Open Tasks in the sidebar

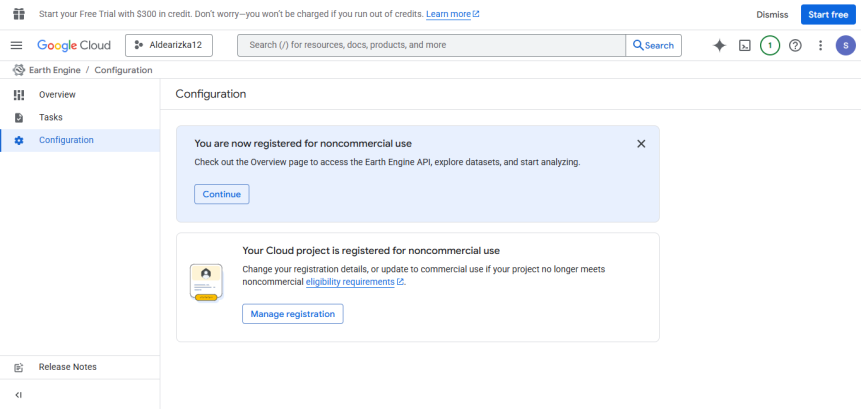point(80,117)
